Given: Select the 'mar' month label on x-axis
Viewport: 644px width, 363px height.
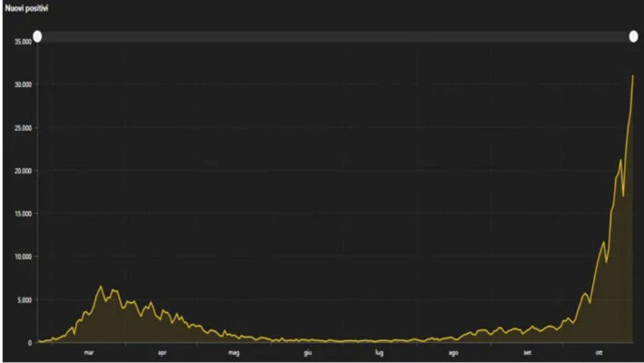Looking at the screenshot, I should pyautogui.click(x=88, y=352).
